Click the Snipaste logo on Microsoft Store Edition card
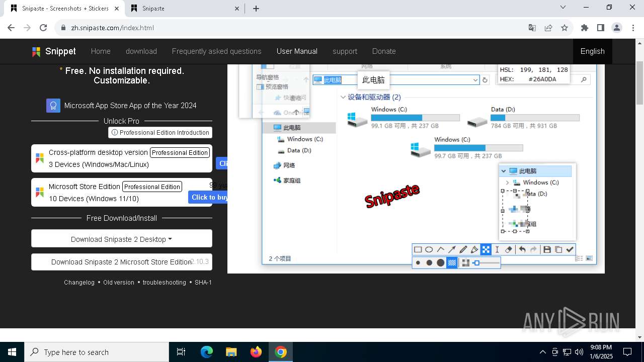 pos(40,193)
